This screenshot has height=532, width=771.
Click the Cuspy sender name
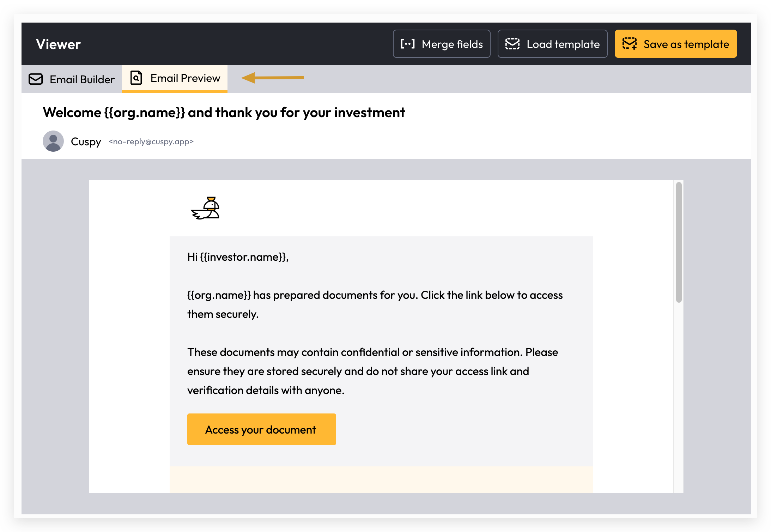click(86, 141)
